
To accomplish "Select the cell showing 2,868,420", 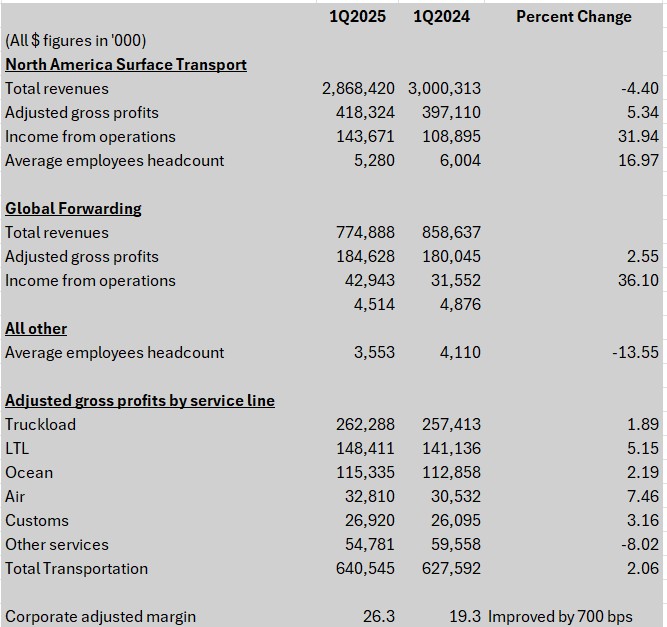I will tap(358, 88).
